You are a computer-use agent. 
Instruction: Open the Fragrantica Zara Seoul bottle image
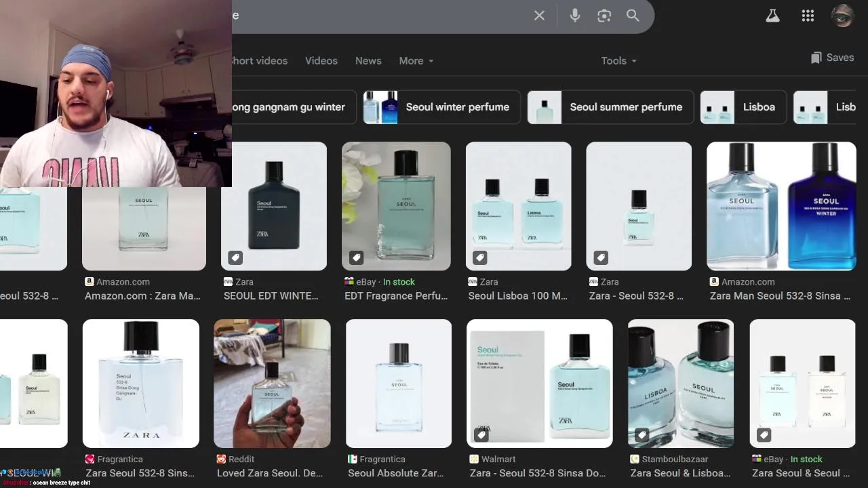[141, 384]
